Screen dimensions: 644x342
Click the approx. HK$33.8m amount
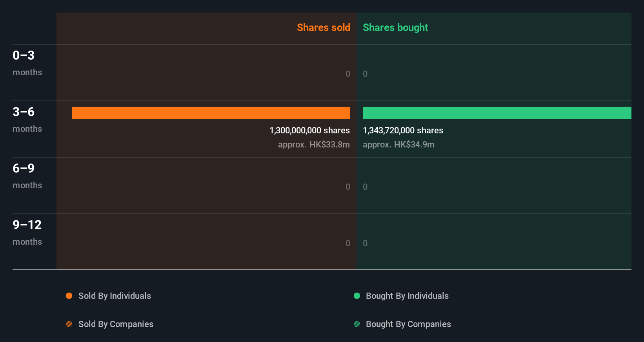314,144
